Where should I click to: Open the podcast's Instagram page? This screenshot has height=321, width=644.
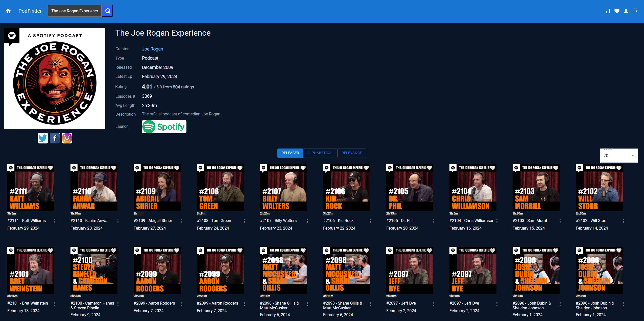67,138
